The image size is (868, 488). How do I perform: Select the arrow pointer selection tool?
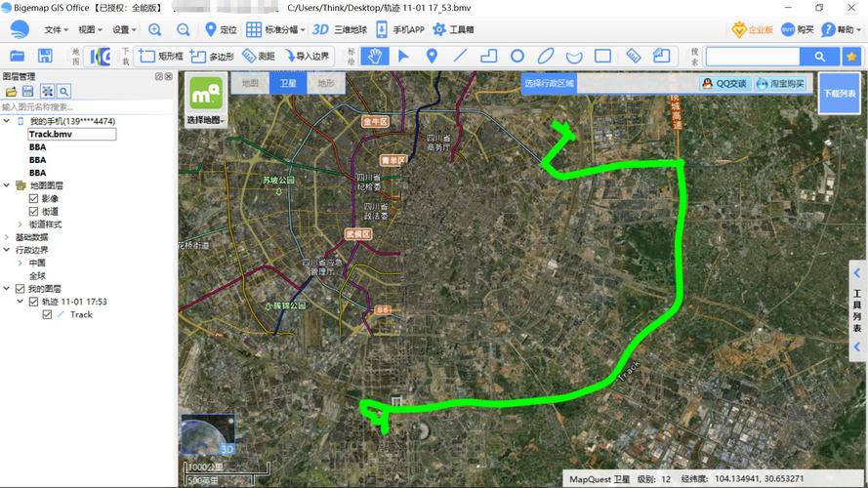point(403,57)
